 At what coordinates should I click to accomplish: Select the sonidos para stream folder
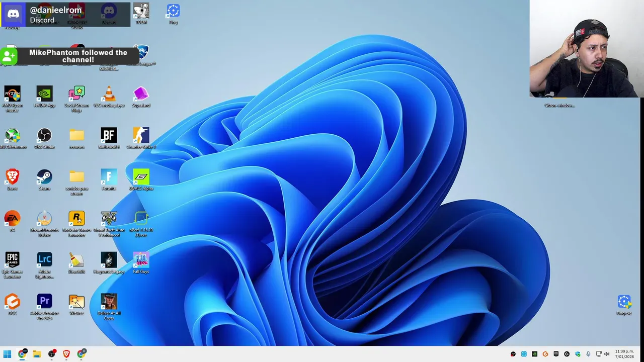[76, 183]
